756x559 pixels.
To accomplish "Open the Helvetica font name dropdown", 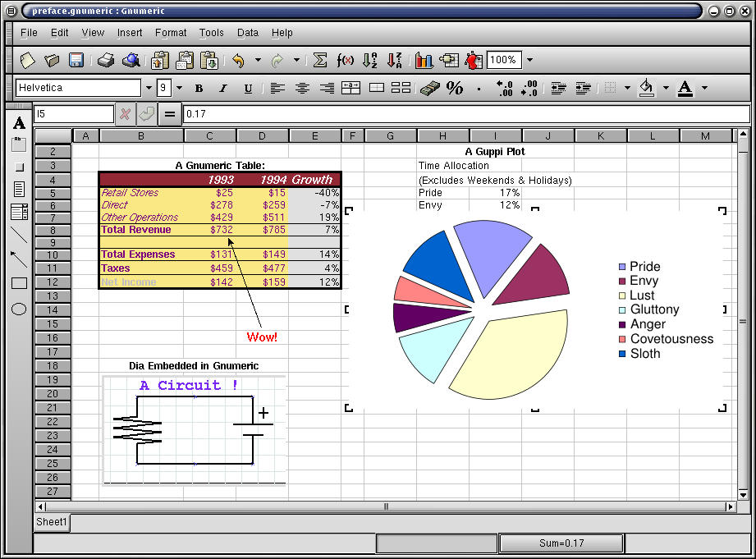I will [149, 88].
